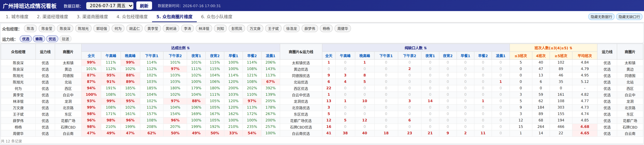
Task: Click the 392% 凌晨1 value in 西区 row
Action: click(270, 88)
